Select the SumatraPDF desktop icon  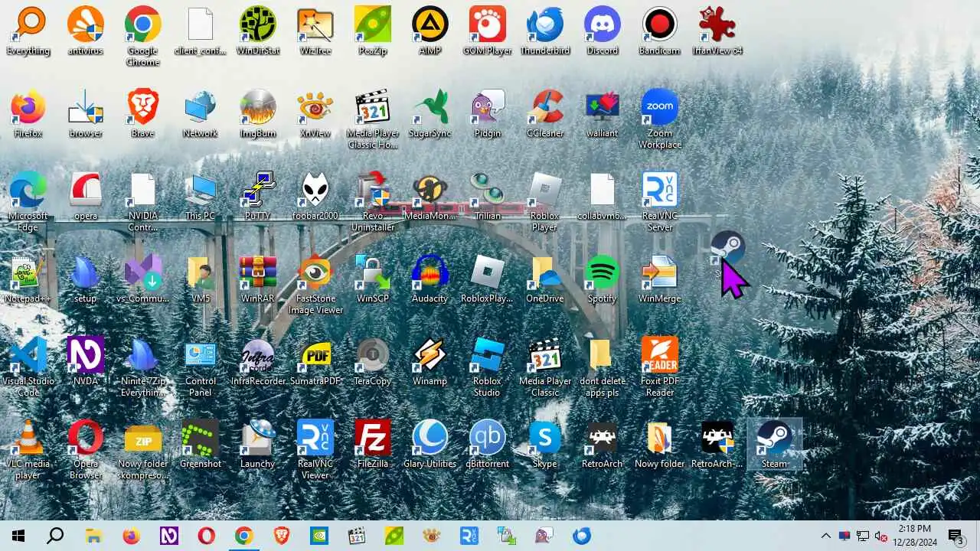[x=315, y=361]
